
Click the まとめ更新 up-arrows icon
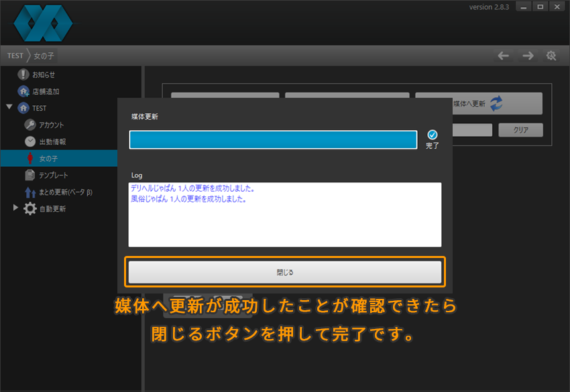30,192
